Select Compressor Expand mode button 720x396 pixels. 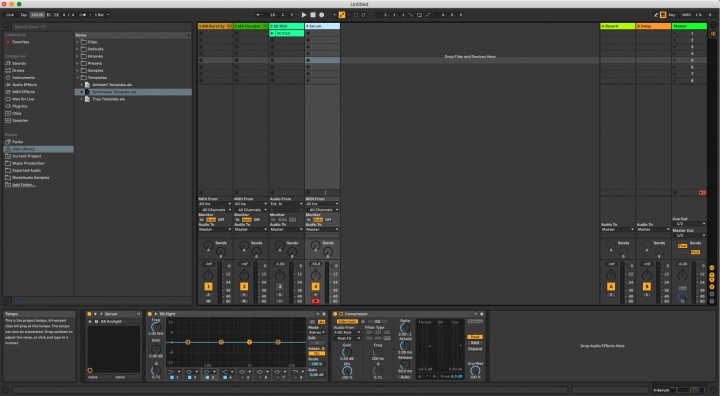click(475, 349)
